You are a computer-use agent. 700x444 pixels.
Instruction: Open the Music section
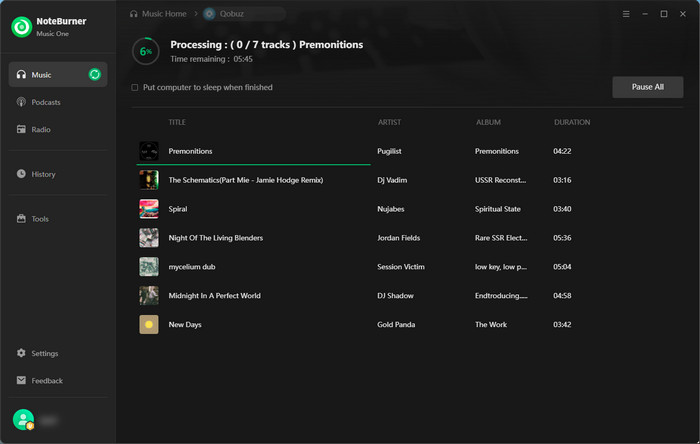click(x=58, y=75)
